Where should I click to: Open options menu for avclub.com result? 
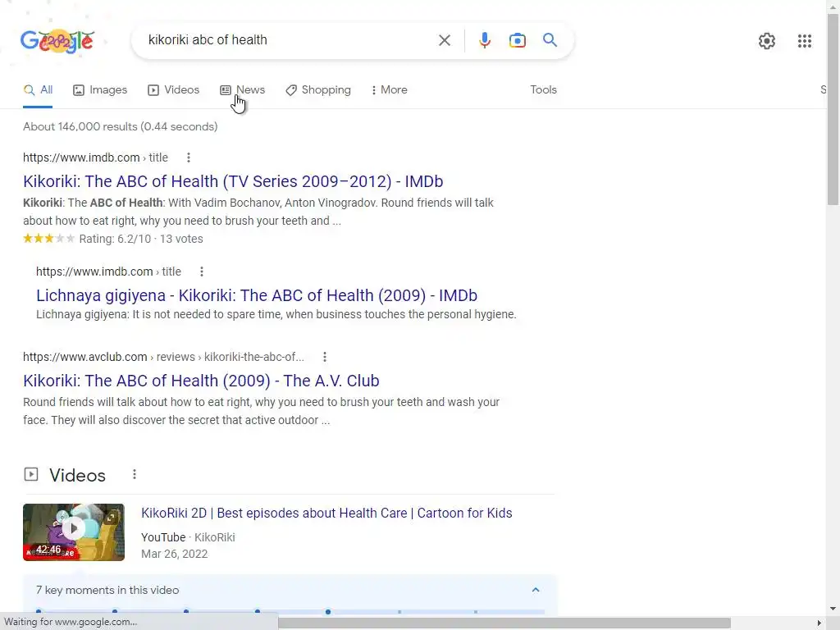325,357
